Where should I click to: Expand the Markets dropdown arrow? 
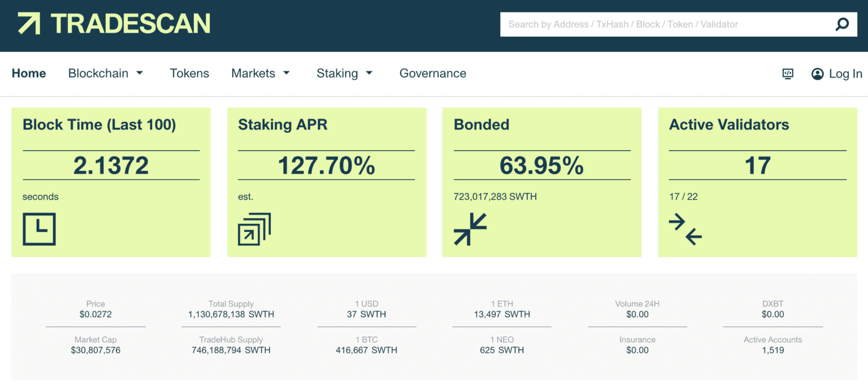287,73
